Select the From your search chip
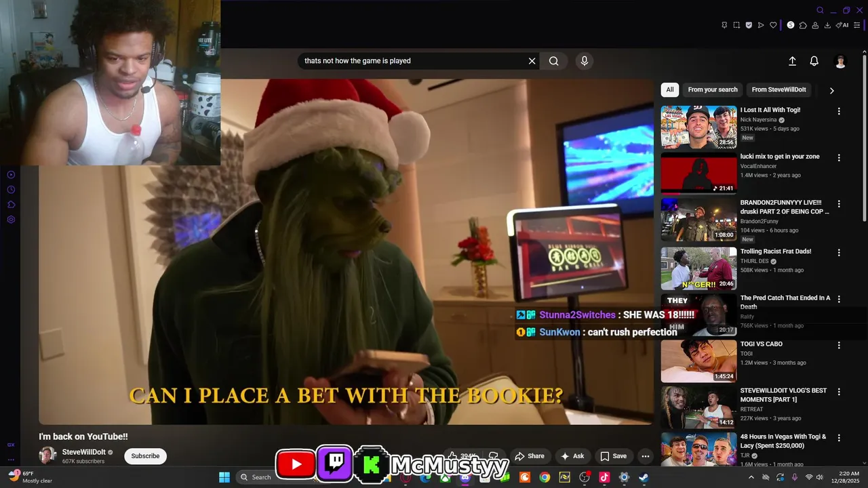Screen dimensions: 868x488 tap(713, 89)
